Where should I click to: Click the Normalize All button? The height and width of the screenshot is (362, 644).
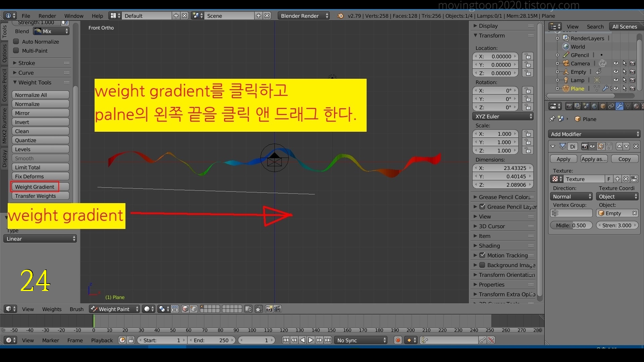pos(40,95)
